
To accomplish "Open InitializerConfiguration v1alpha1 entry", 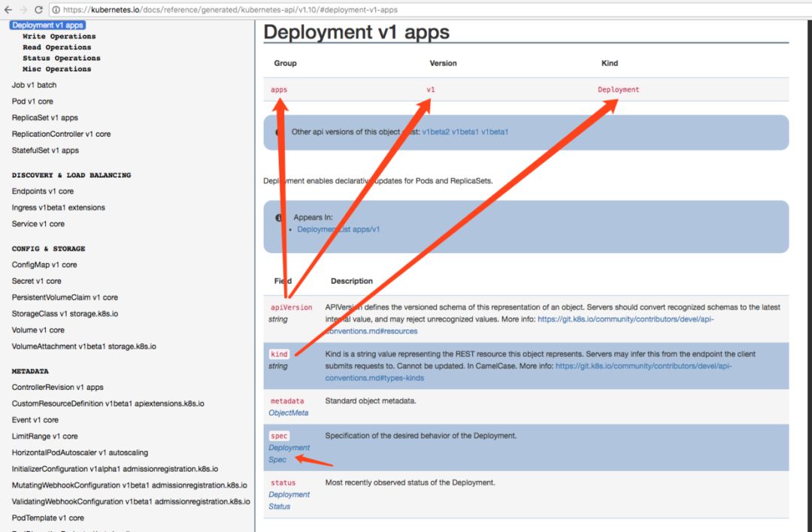I will point(115,469).
